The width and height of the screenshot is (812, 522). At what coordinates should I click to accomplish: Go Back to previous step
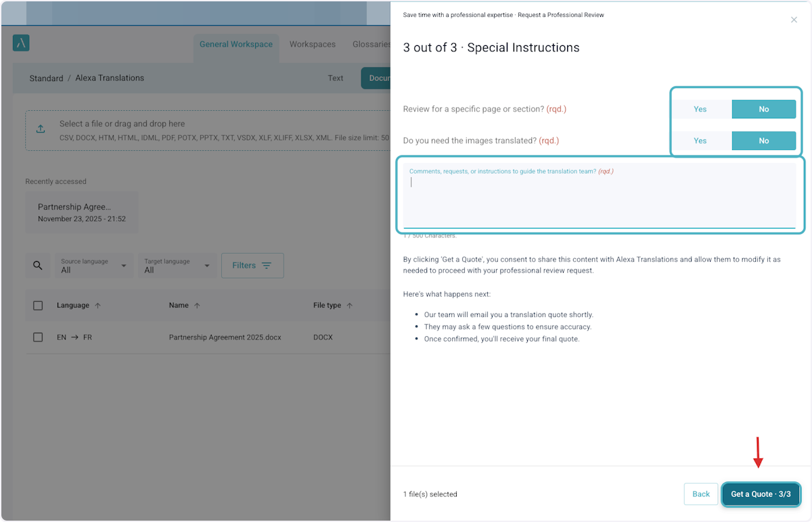point(700,494)
